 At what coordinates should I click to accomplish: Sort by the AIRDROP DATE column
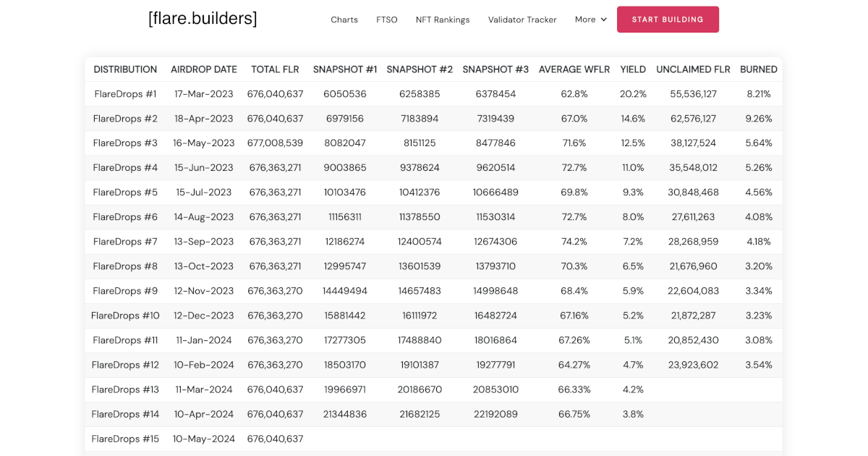(203, 69)
